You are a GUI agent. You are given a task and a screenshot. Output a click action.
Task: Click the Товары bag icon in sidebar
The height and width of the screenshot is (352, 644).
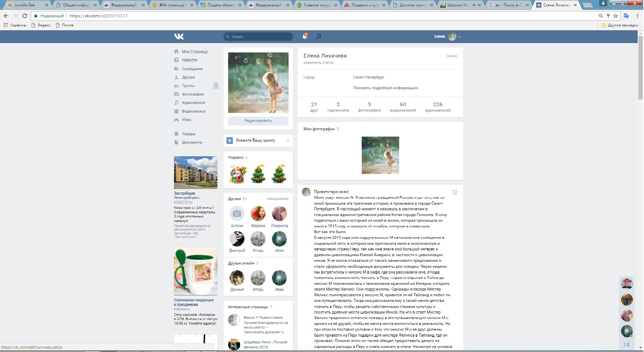pos(176,134)
